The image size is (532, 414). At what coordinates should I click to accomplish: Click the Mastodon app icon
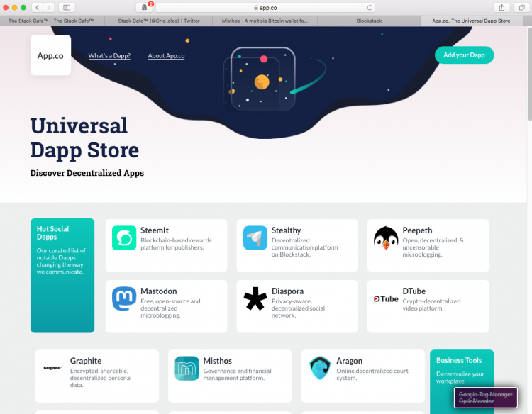(124, 298)
